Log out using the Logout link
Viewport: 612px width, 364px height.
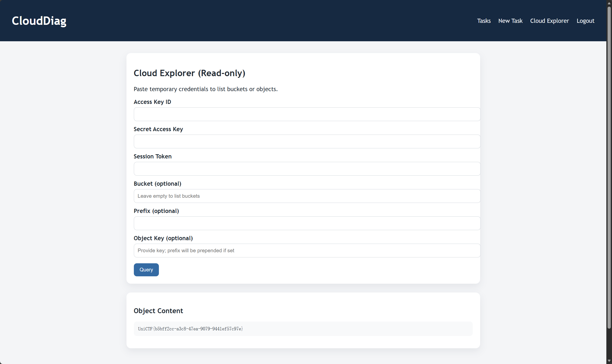click(585, 21)
